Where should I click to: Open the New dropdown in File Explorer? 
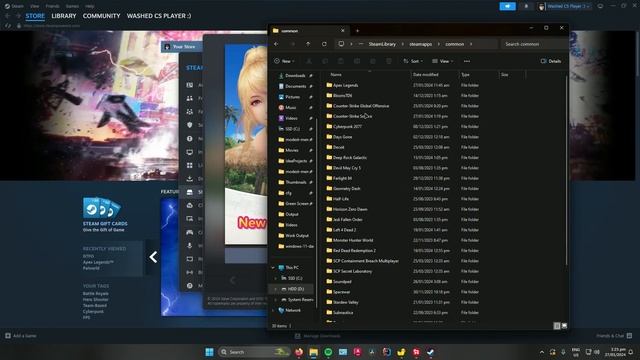click(284, 61)
